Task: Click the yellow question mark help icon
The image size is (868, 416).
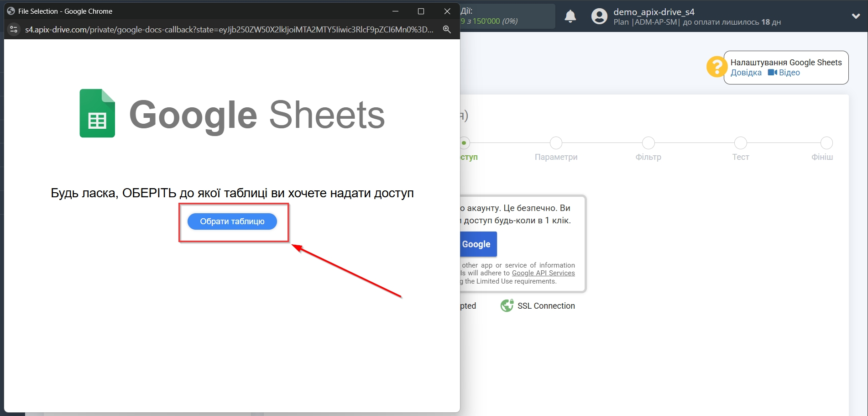Action: [x=716, y=67]
